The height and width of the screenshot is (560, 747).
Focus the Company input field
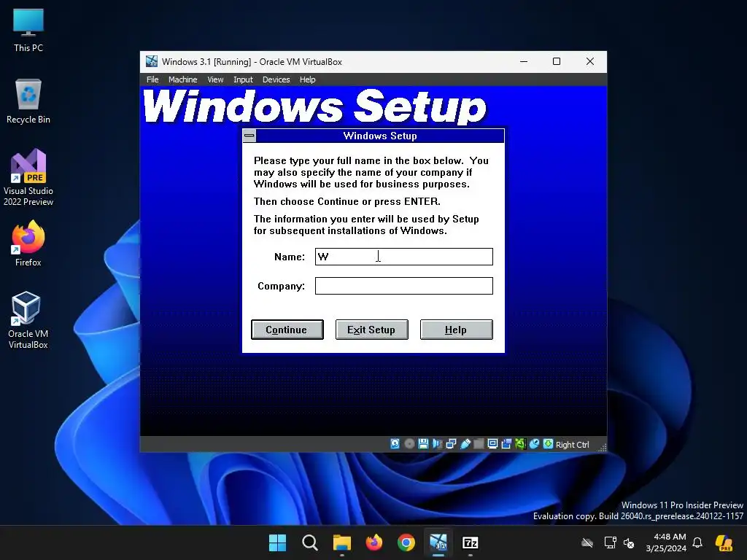tap(404, 286)
